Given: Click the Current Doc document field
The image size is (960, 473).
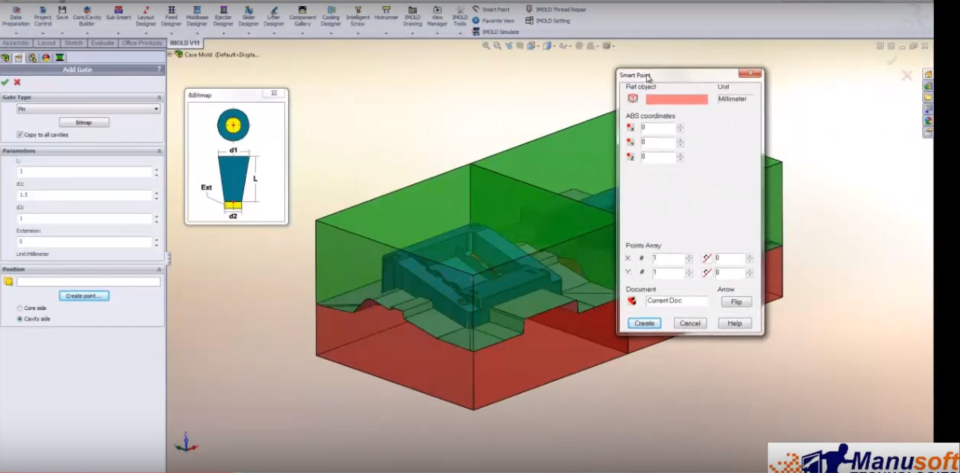Looking at the screenshot, I should tap(677, 301).
